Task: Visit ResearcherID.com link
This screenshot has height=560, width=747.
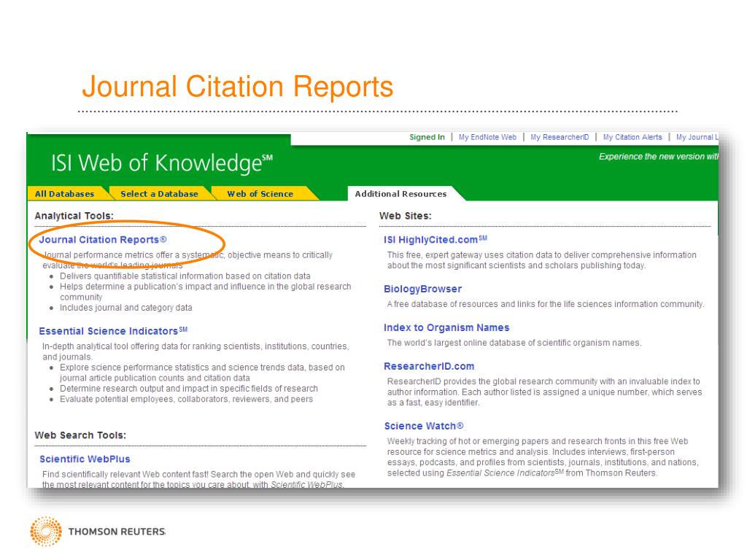Action: coord(429,366)
